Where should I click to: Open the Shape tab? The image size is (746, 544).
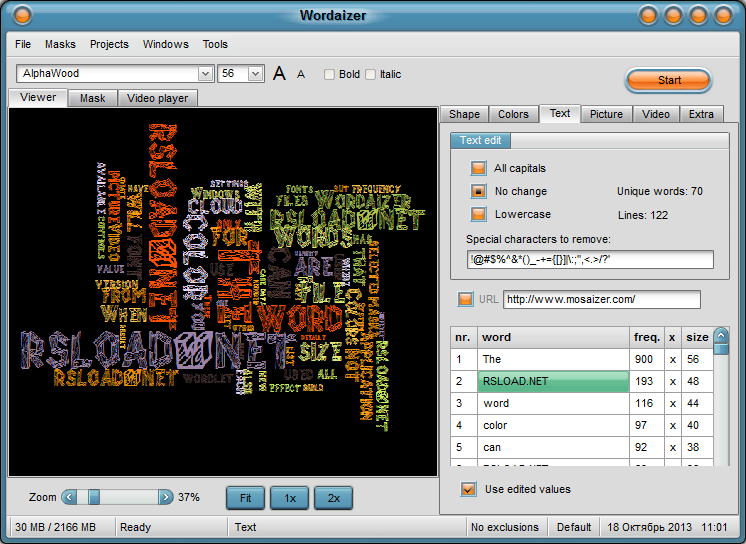point(464,114)
